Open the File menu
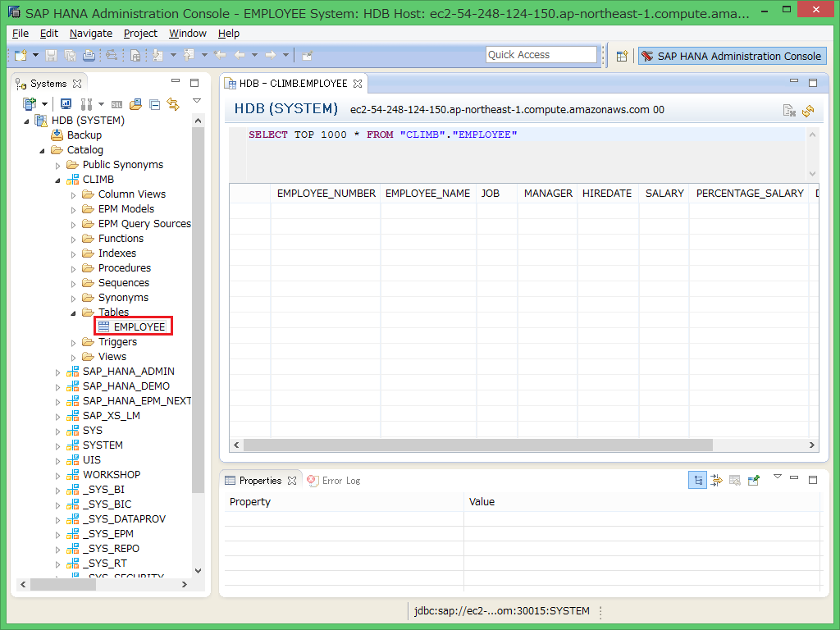This screenshot has height=630, width=840. [21, 33]
